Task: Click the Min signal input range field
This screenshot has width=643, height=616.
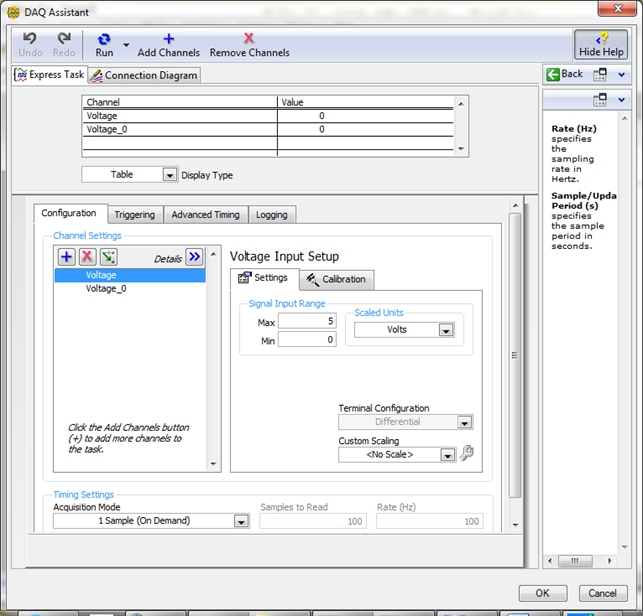Action: [x=307, y=340]
